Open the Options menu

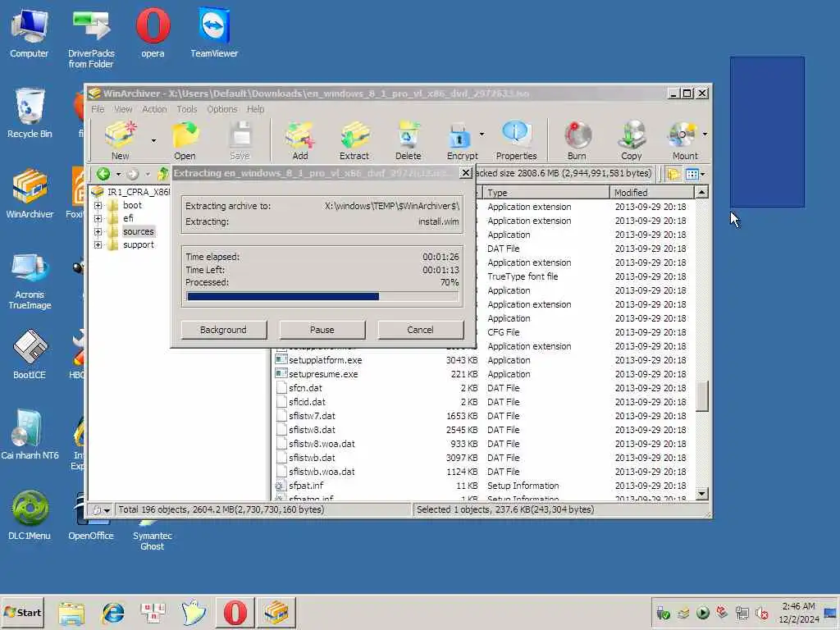(221, 109)
